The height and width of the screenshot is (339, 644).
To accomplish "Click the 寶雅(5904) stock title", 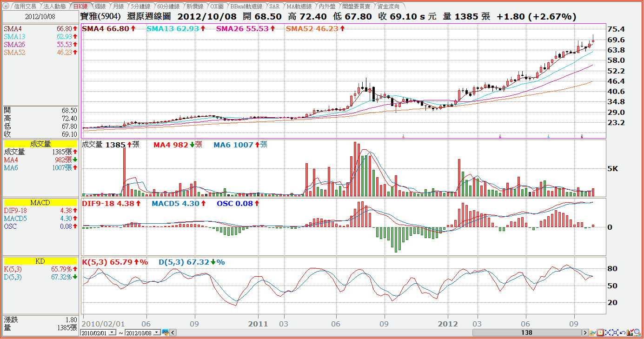I will pos(100,17).
